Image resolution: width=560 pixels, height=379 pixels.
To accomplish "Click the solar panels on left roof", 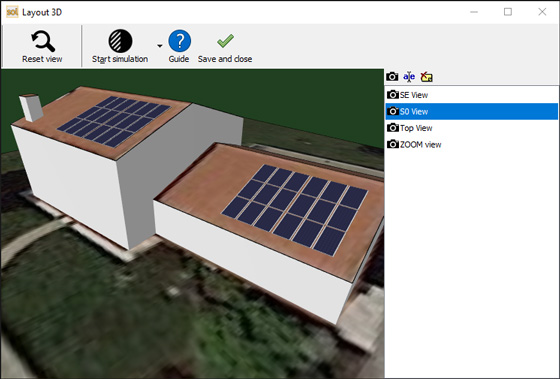I will tap(114, 121).
